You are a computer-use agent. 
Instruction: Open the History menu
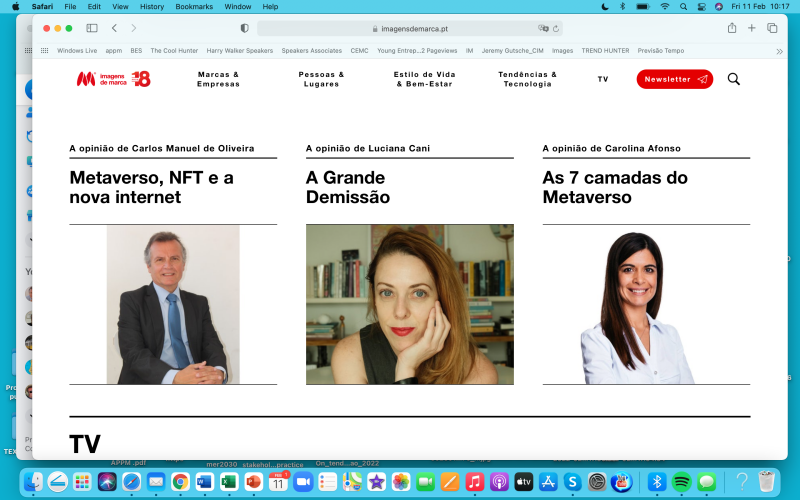click(x=152, y=7)
